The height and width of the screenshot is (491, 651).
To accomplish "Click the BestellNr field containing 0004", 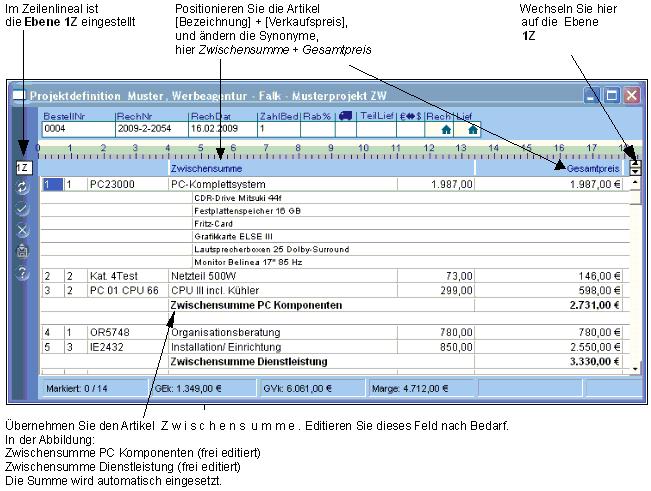I will pos(77,129).
